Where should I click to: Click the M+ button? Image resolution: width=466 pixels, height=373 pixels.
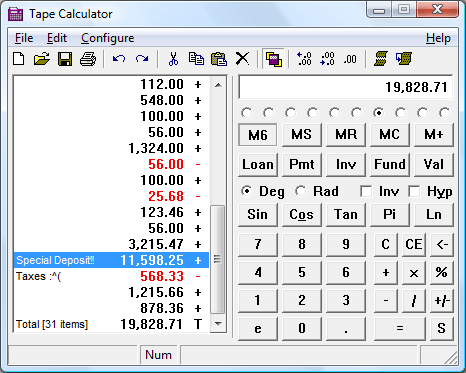pos(434,135)
